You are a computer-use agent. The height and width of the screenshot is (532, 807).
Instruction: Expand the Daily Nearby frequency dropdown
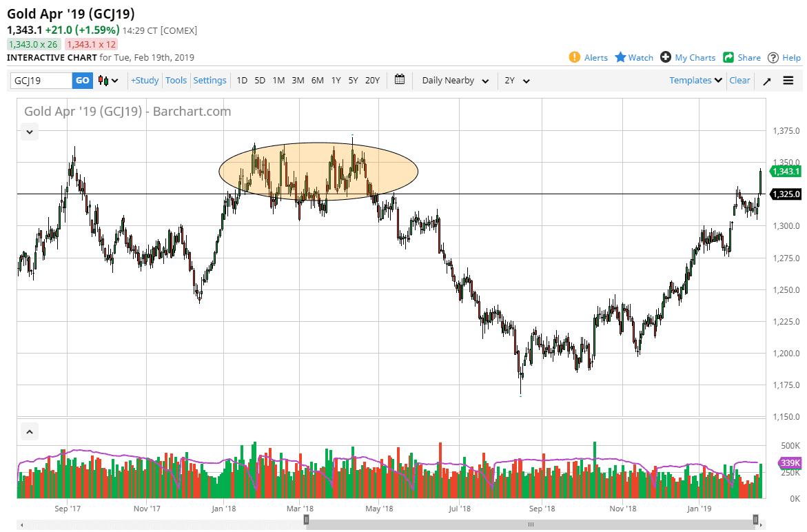[456, 81]
